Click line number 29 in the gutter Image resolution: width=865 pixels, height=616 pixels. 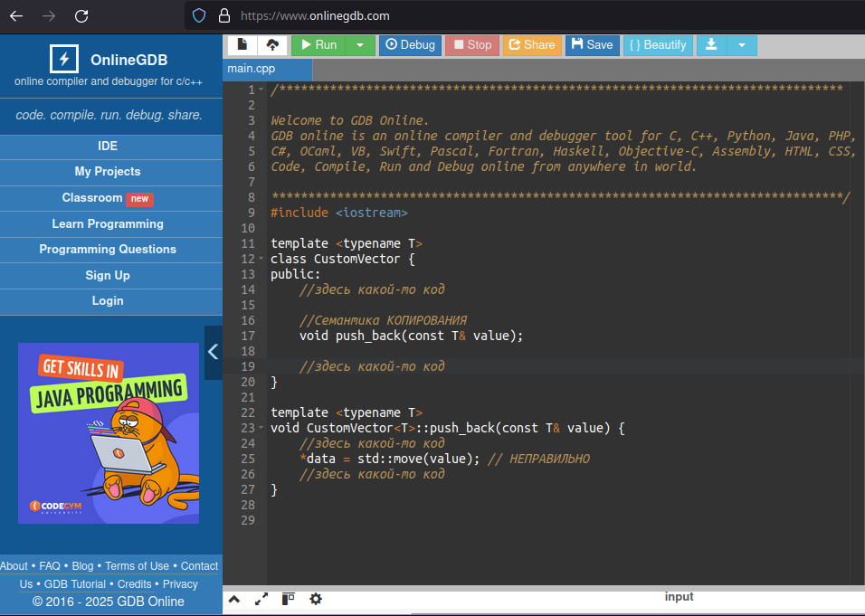248,521
